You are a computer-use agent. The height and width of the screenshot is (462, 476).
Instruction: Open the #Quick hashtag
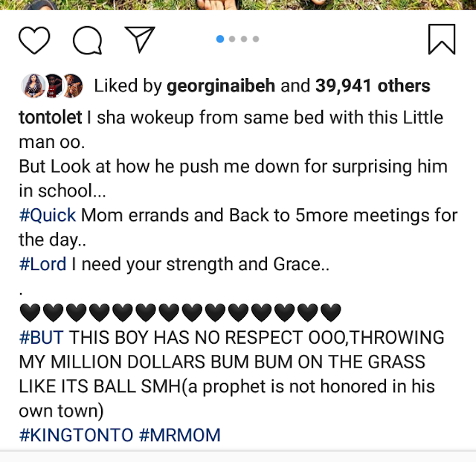tap(48, 215)
